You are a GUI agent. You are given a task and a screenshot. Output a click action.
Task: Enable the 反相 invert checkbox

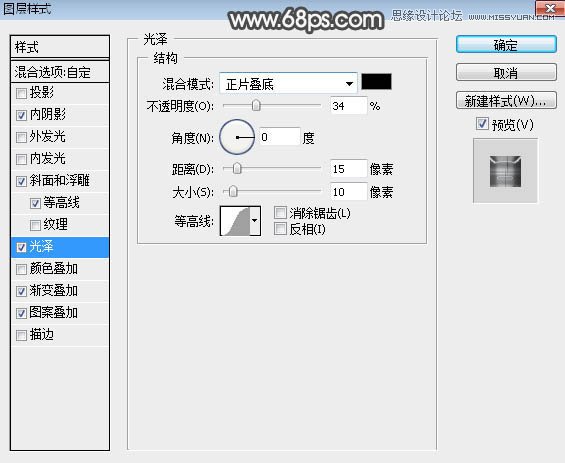pyautogui.click(x=280, y=228)
